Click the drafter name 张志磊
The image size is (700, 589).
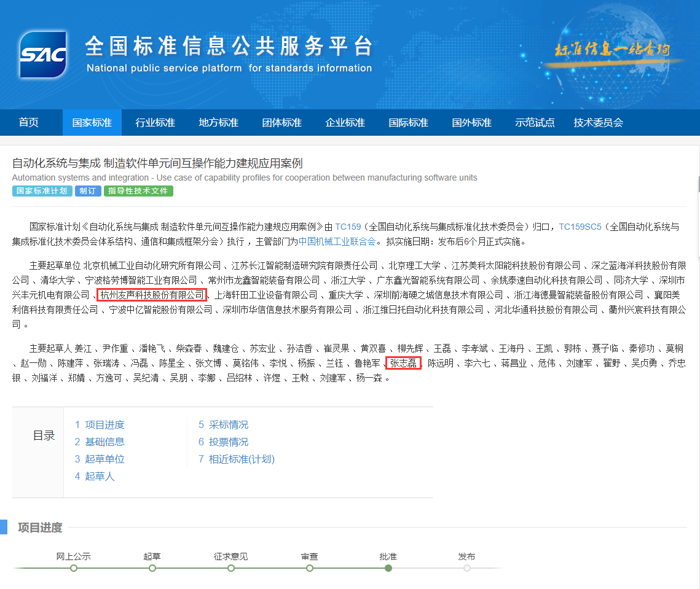[403, 363]
